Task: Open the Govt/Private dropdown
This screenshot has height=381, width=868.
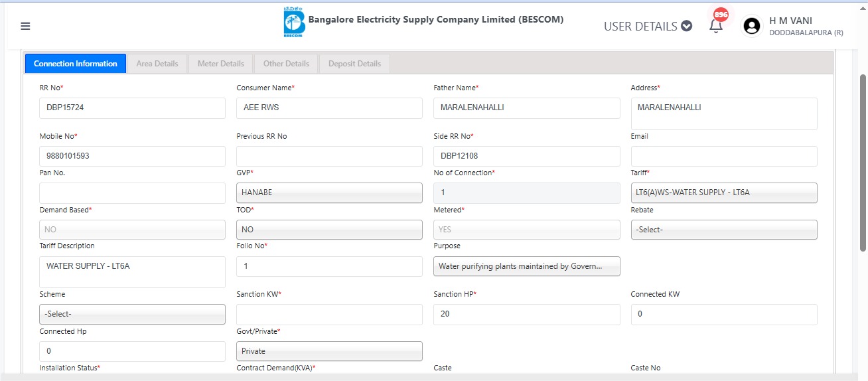Action: point(329,351)
